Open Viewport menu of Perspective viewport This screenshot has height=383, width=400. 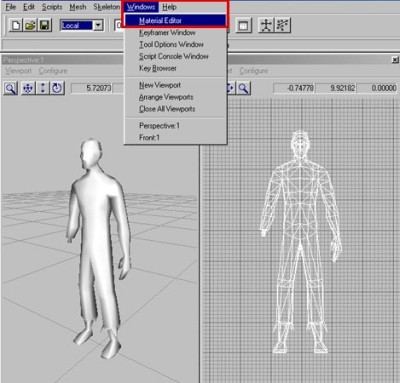[18, 71]
